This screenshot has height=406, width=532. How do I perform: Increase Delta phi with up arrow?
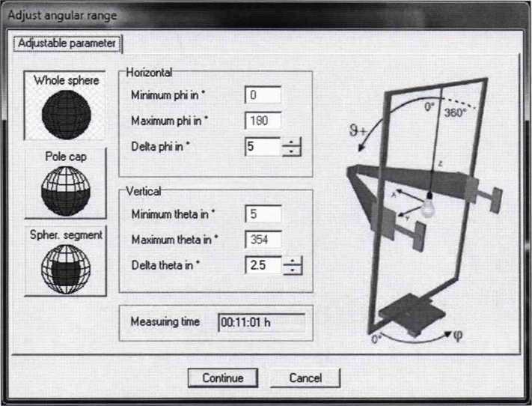coord(292,142)
